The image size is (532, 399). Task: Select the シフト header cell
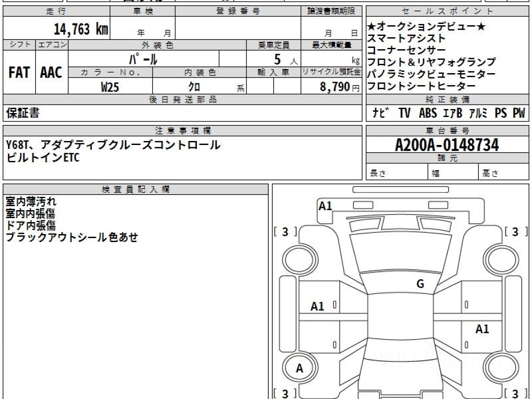pos(19,45)
